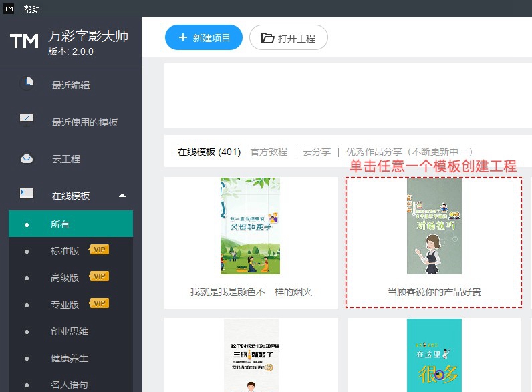
Task: Click the TM app icon in title bar
Action: click(9, 9)
